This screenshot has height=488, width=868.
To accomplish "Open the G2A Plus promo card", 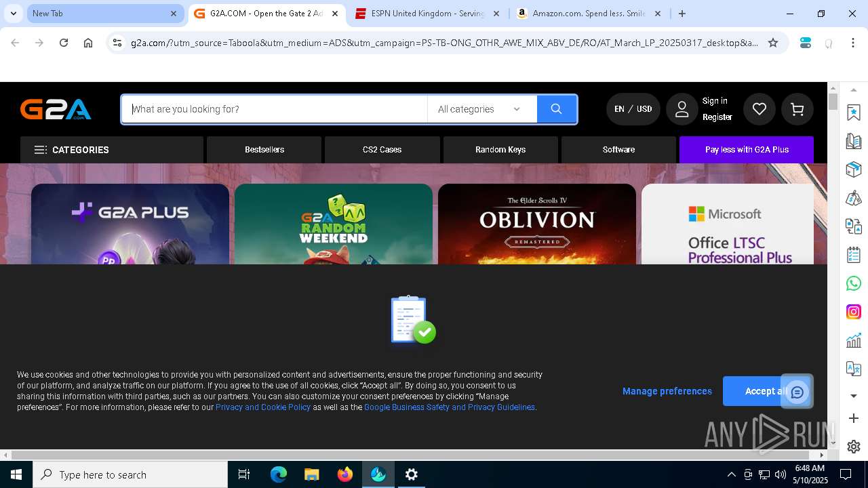I will (x=130, y=224).
